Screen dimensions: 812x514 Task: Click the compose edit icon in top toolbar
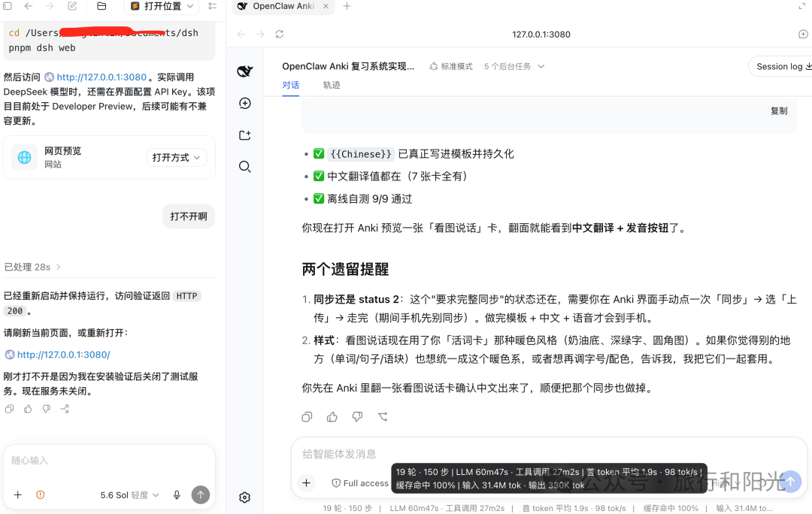tap(72, 6)
